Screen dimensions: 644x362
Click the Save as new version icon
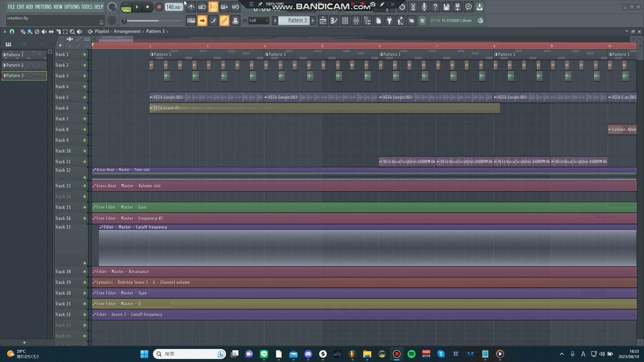(x=457, y=7)
